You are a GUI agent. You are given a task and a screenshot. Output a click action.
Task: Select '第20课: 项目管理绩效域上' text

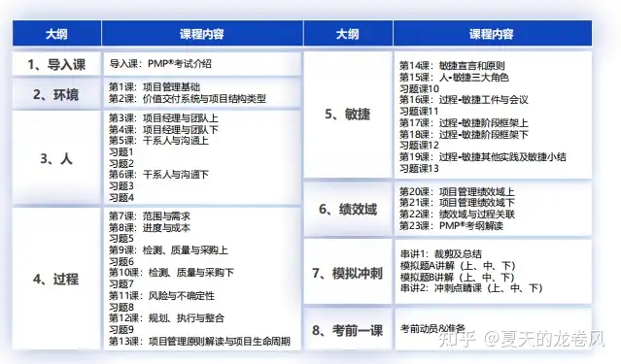457,191
